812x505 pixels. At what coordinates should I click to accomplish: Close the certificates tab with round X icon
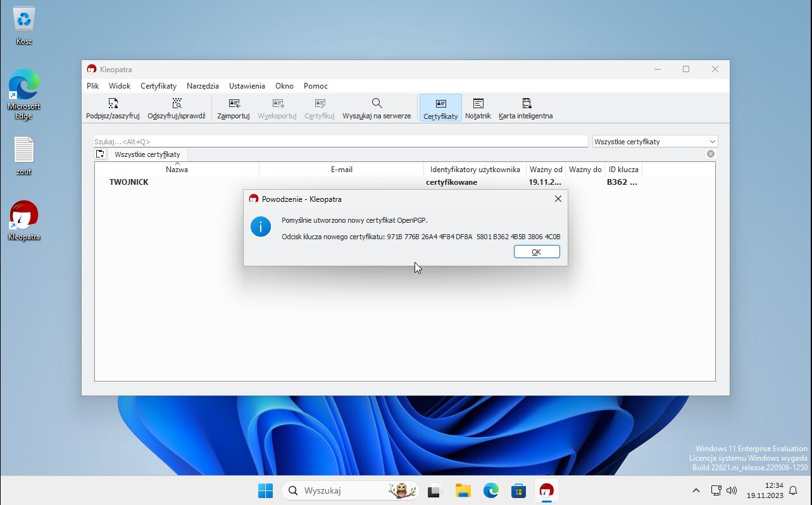point(711,154)
